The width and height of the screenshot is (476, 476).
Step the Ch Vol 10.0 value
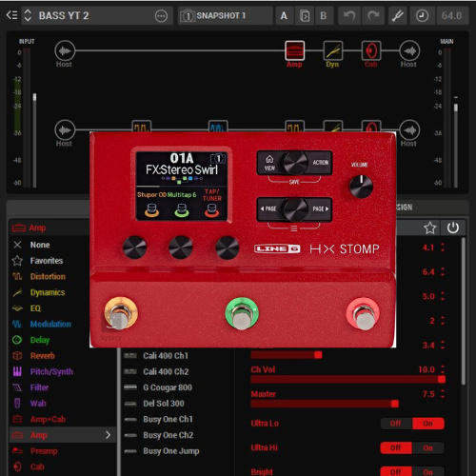[443, 369]
